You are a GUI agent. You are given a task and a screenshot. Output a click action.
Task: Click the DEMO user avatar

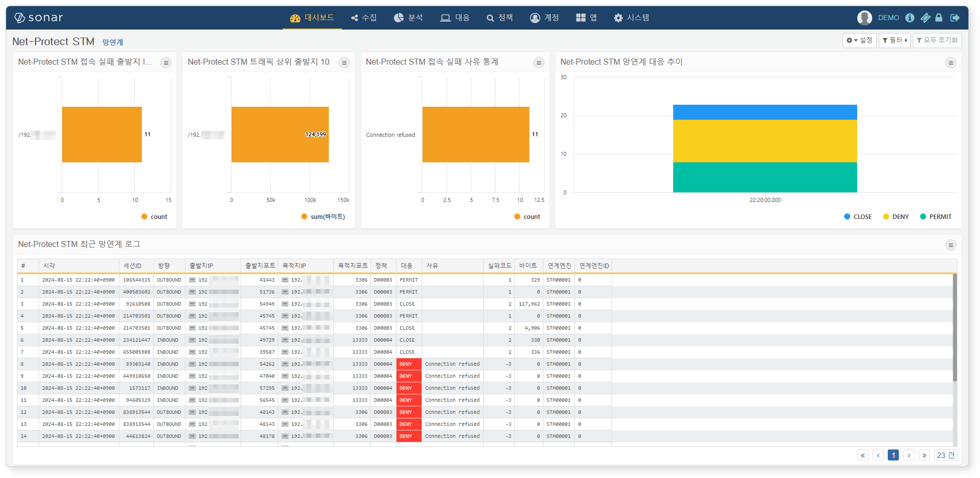pyautogui.click(x=865, y=18)
